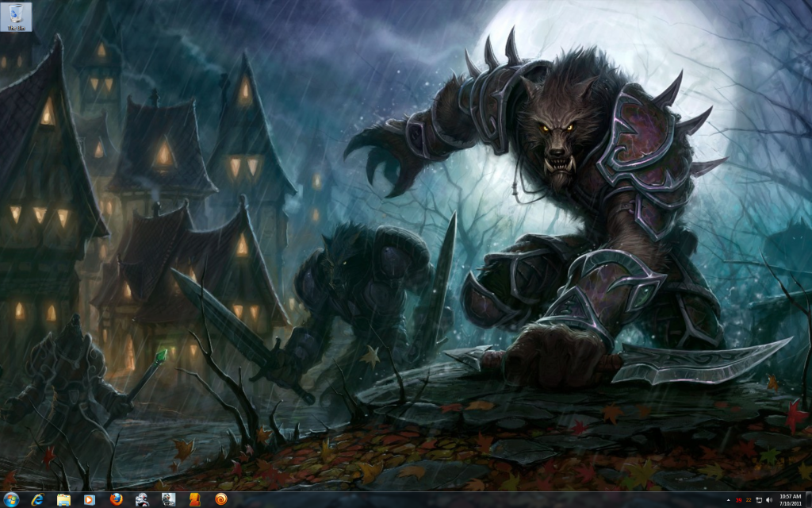Open the network status tray icon
812x508 pixels.
[x=759, y=500]
